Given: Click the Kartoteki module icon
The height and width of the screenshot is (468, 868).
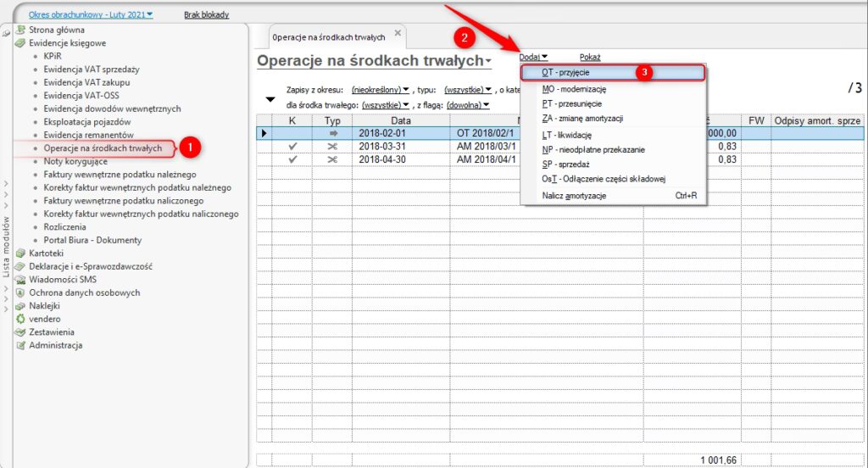Looking at the screenshot, I should (x=21, y=253).
